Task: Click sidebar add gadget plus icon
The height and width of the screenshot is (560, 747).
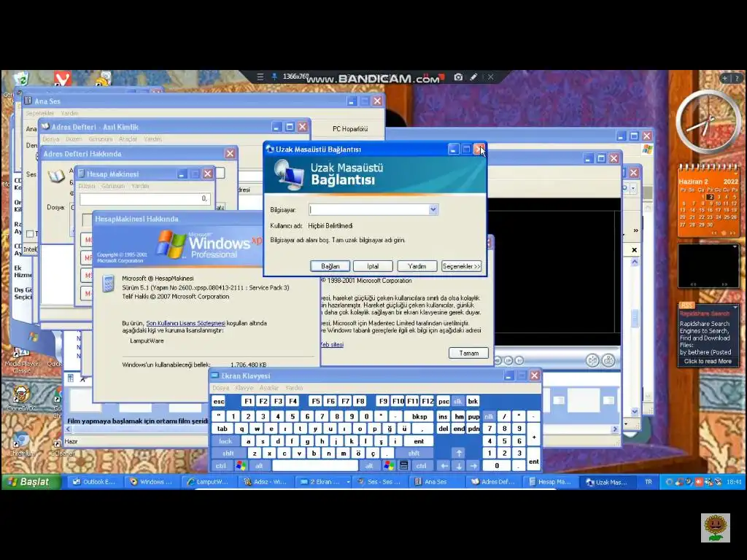Action: tap(724, 77)
